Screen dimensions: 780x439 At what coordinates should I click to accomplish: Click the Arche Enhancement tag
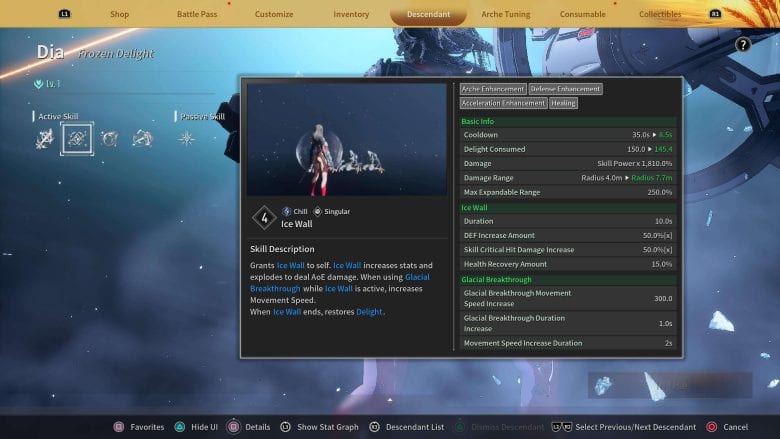492,89
